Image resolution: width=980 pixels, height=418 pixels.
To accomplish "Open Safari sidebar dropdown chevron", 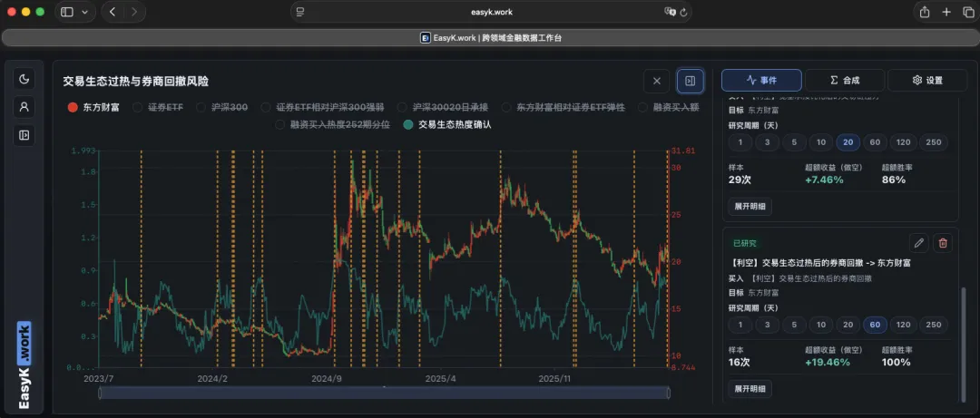I will pos(85,12).
